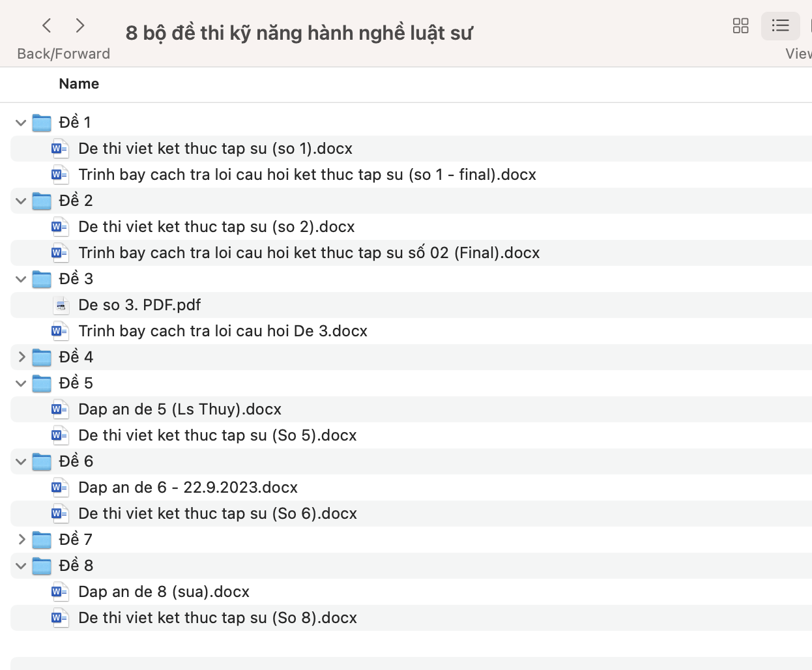Click the Đề 4 folder icon
The height and width of the screenshot is (670, 812).
[42, 357]
